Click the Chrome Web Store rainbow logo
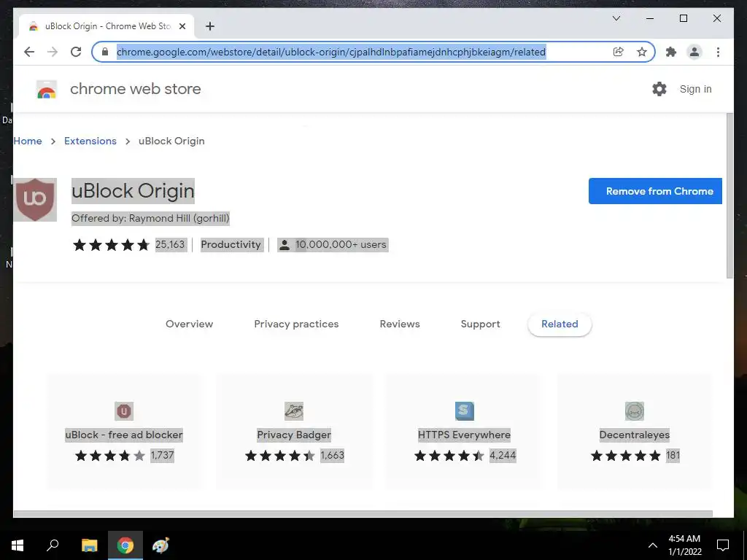 (47, 89)
